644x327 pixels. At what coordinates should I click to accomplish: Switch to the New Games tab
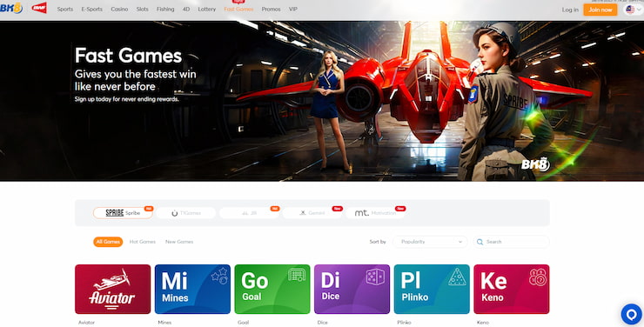pyautogui.click(x=179, y=242)
